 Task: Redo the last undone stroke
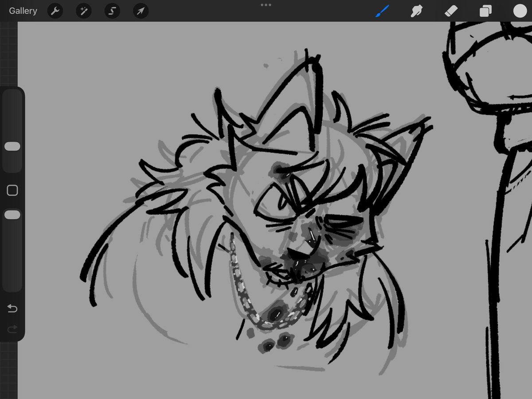(x=12, y=329)
